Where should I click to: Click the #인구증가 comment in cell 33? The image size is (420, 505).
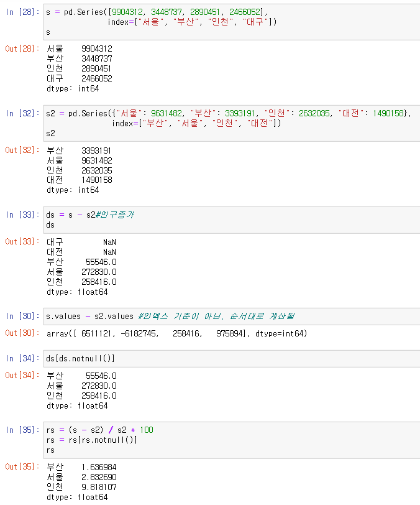[115, 215]
